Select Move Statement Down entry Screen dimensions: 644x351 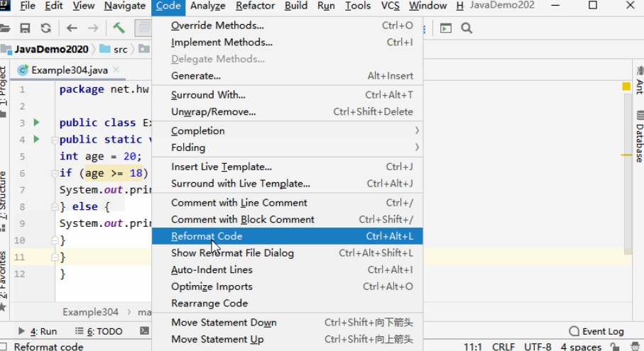point(287,323)
